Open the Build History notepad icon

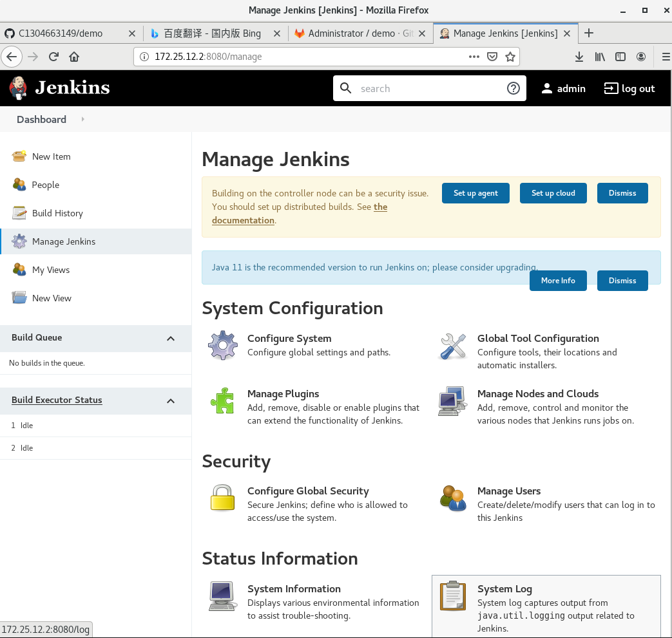point(19,213)
